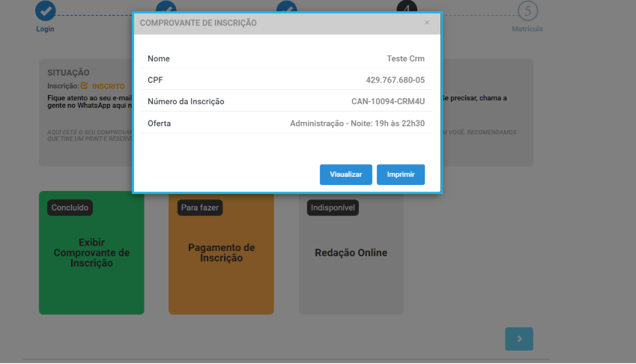The image size is (636, 364).
Task: Select the CPF value 429.767.680-05
Action: point(395,80)
